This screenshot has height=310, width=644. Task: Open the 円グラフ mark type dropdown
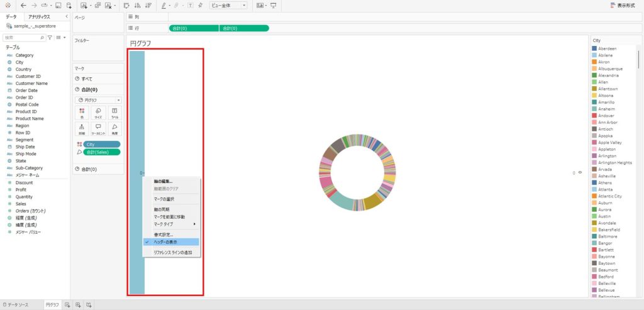tap(98, 100)
